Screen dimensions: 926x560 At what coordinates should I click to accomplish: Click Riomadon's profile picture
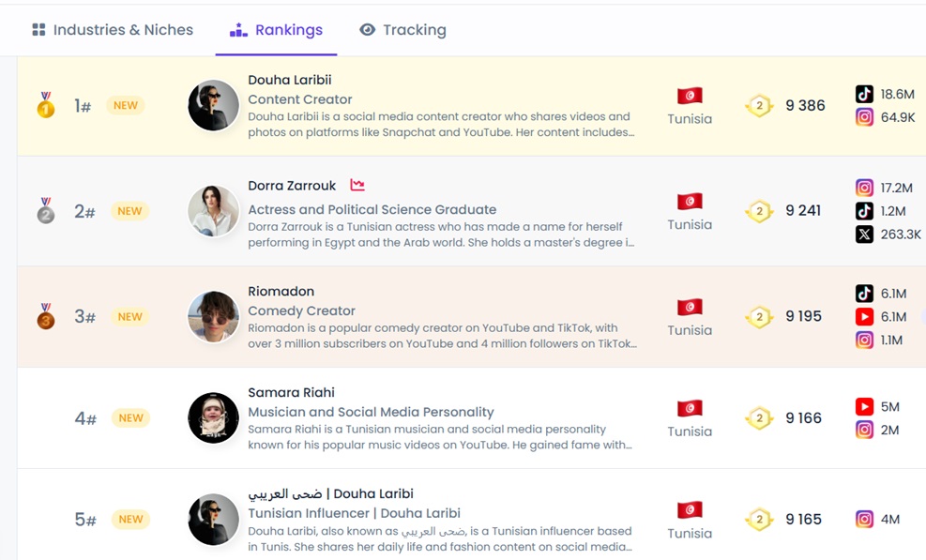(213, 316)
